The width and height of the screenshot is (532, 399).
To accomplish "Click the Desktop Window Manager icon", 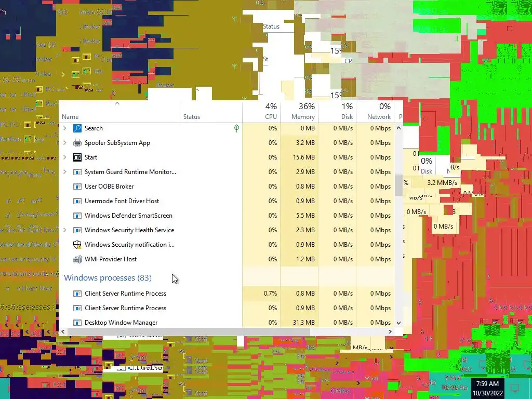I will [x=77, y=323].
